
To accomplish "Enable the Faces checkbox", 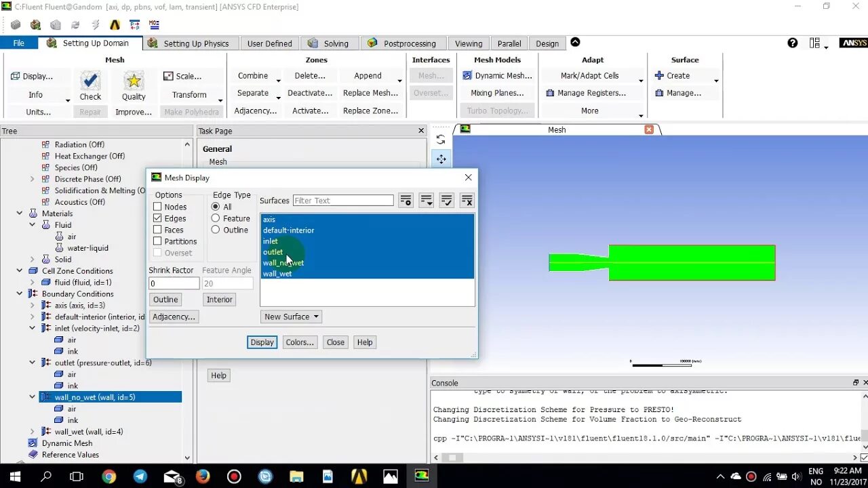I will click(157, 230).
